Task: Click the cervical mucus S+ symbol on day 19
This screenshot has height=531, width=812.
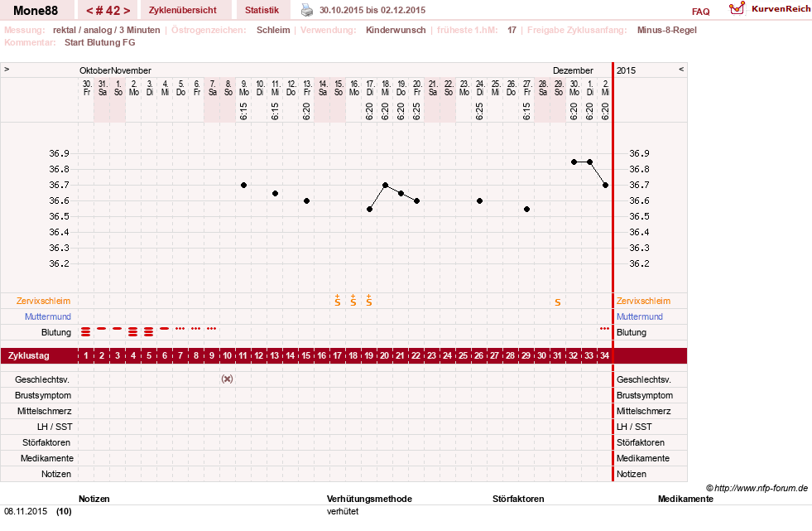Action: (x=368, y=300)
